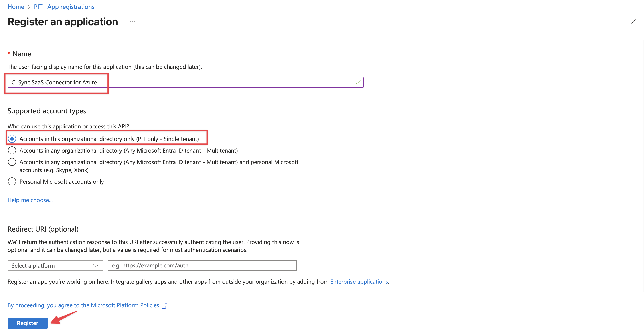Open the Help me choose link
This screenshot has width=644, height=334.
click(x=30, y=200)
